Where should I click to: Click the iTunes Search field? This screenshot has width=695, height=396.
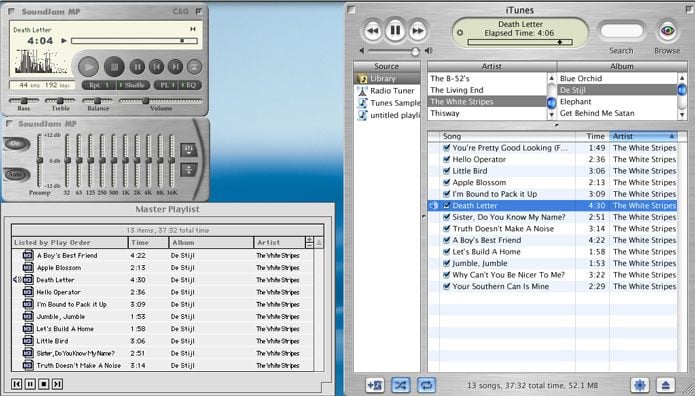tap(621, 31)
